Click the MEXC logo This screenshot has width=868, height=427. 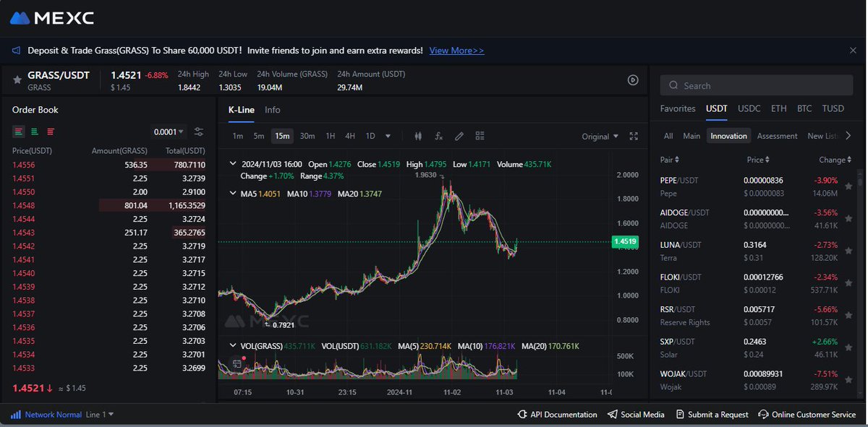[x=51, y=18]
